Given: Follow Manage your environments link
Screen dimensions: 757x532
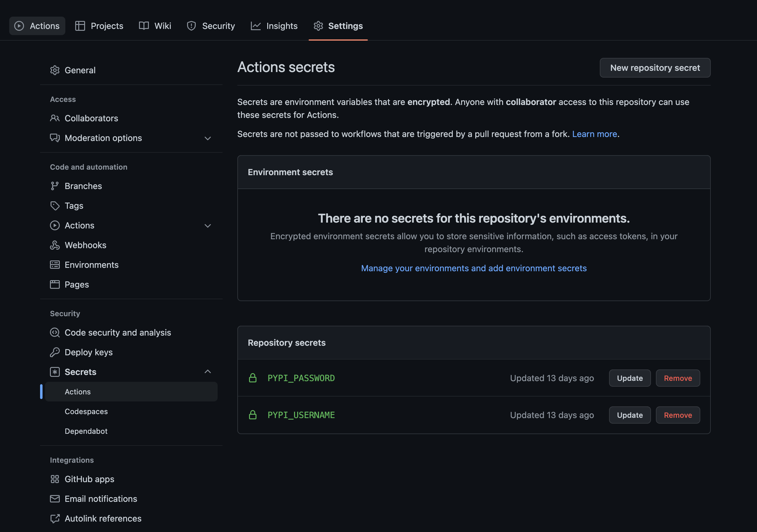Looking at the screenshot, I should 474,268.
